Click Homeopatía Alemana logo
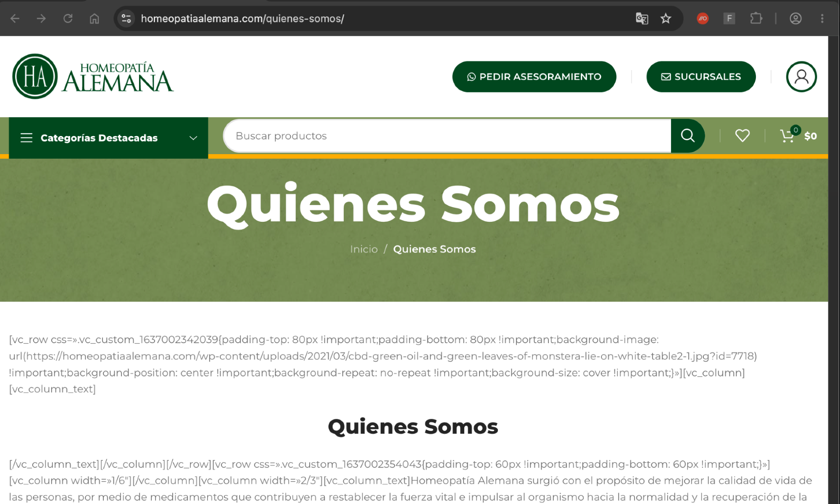The width and height of the screenshot is (840, 504). 93,76
